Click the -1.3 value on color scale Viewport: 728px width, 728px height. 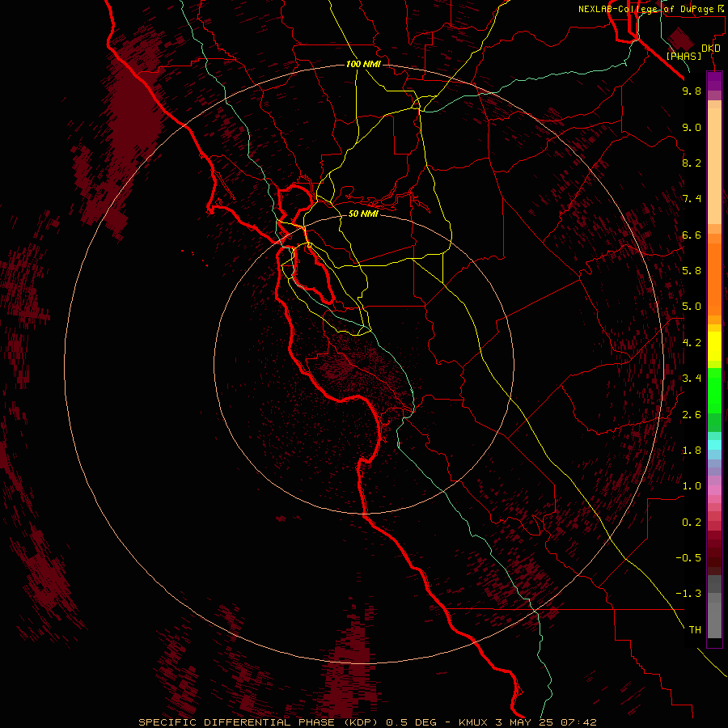tap(688, 594)
